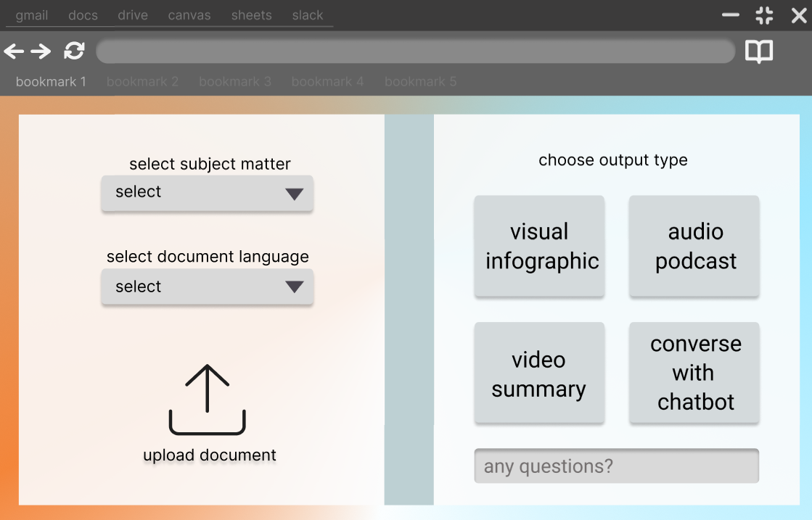
Task: Open the reading list book icon
Action: (x=759, y=51)
